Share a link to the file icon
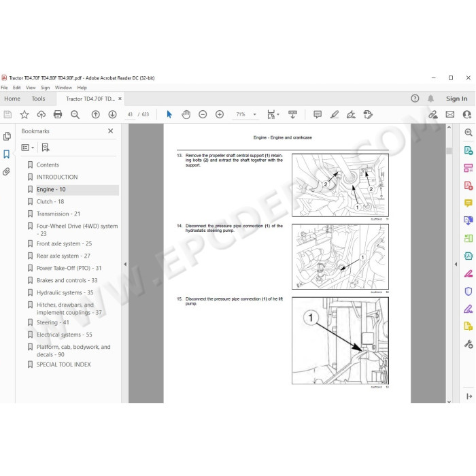476x476 pixels. pos(433,114)
